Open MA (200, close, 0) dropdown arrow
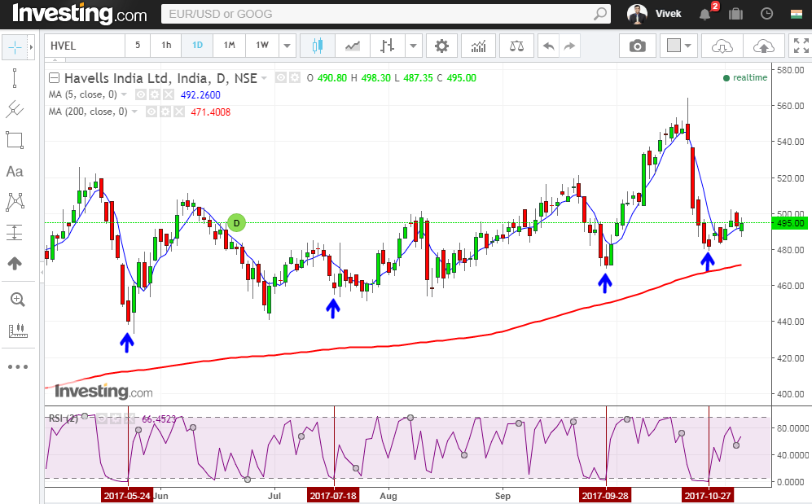The height and width of the screenshot is (504, 812). point(134,112)
